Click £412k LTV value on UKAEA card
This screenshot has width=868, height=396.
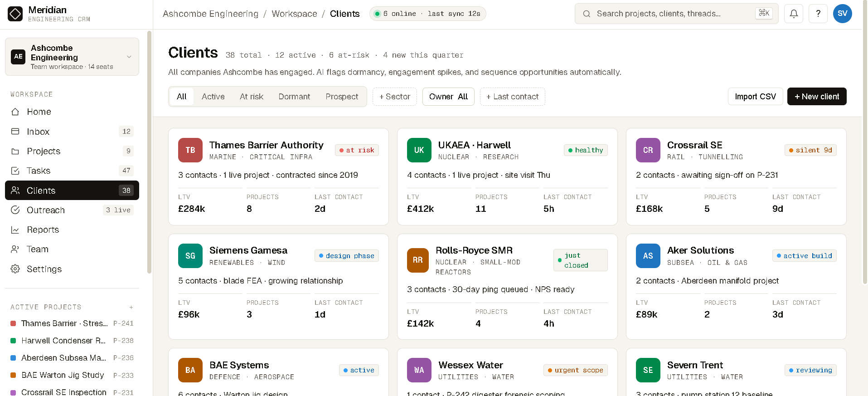pos(421,209)
